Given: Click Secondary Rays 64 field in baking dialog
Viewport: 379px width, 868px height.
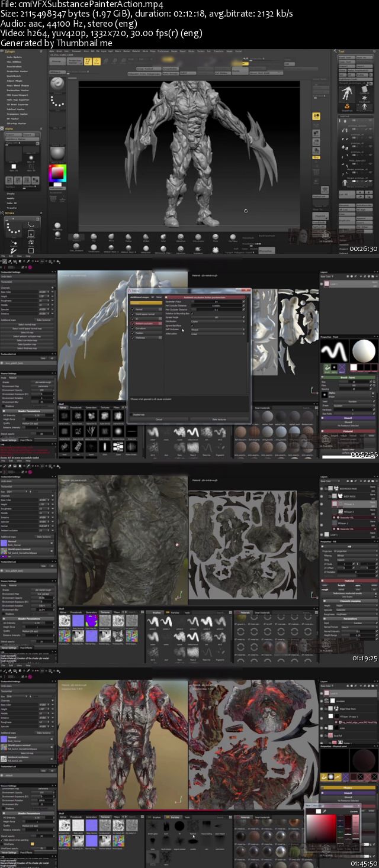Looking at the screenshot, I should [x=216, y=301].
